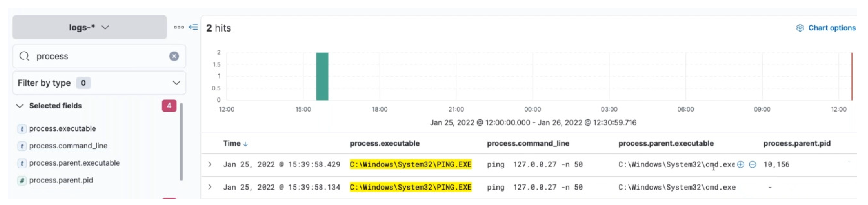This screenshot has height=205, width=868.
Task: Sort by the Time column header
Action: coord(232,143)
